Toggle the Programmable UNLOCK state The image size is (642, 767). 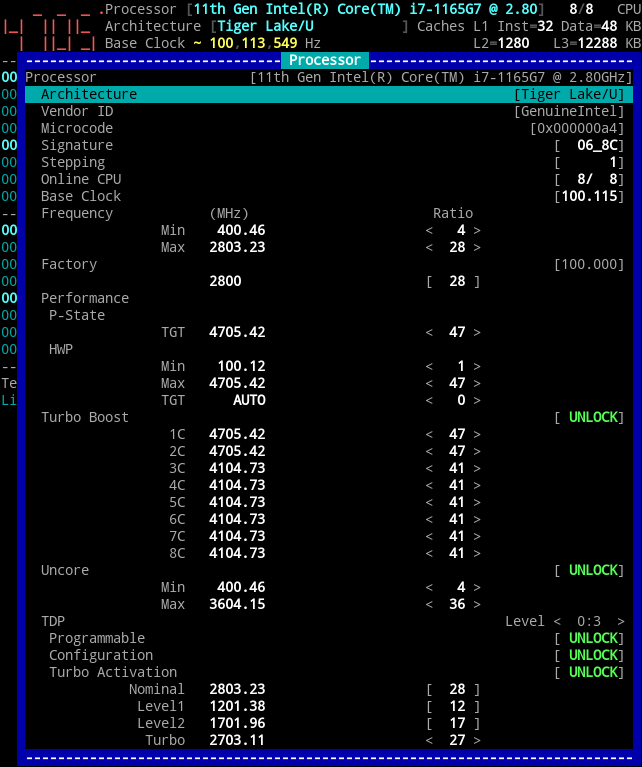point(589,638)
